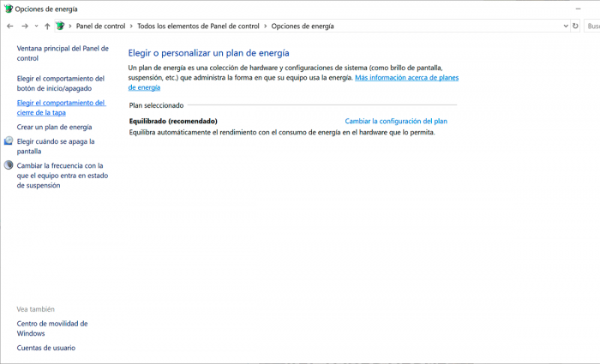Viewport: 600px width, 364px height.
Task: Expand the address bar history dropdown
Action: point(566,26)
